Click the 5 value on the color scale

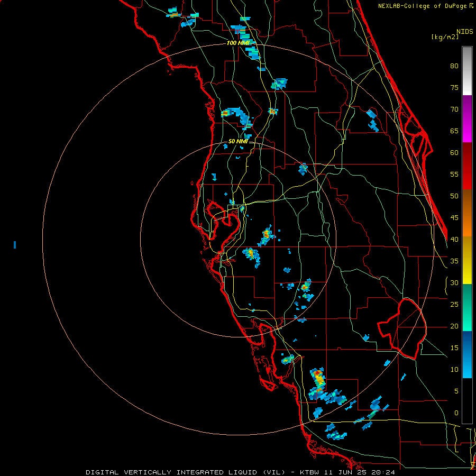pyautogui.click(x=456, y=391)
